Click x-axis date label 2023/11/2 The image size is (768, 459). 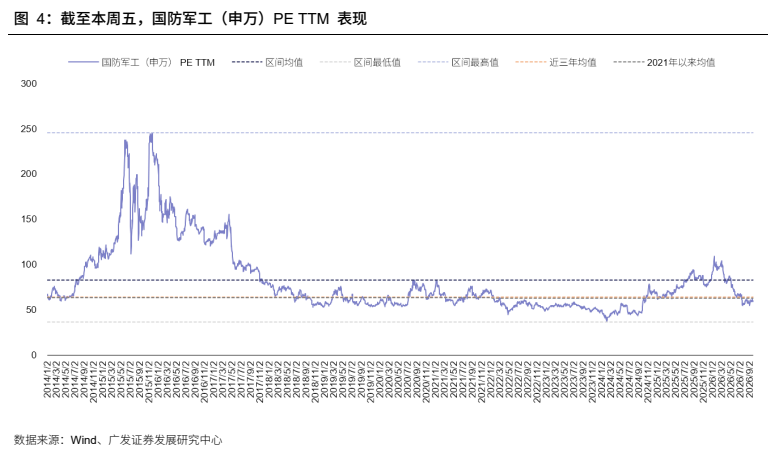pos(592,382)
